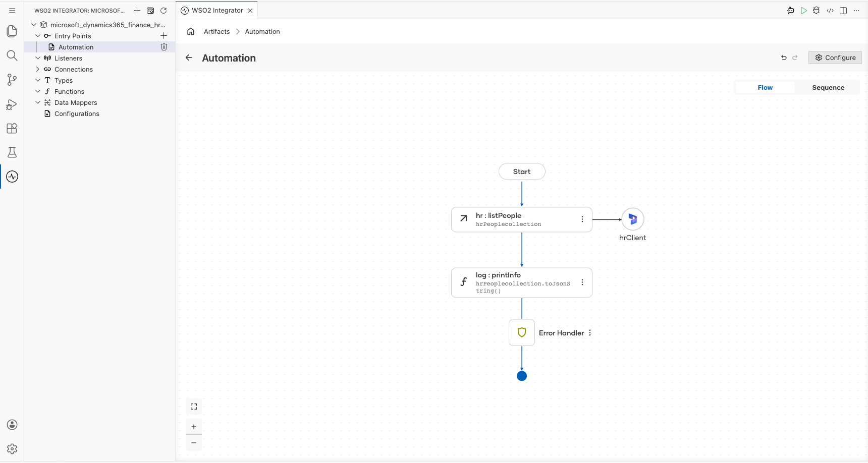Undo the last diagram change
This screenshot has height=463, width=868.
[784, 57]
